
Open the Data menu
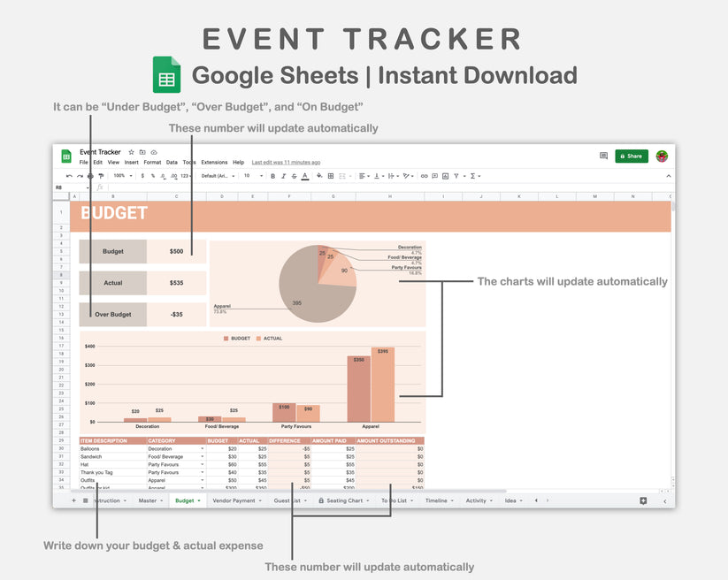[x=172, y=162]
